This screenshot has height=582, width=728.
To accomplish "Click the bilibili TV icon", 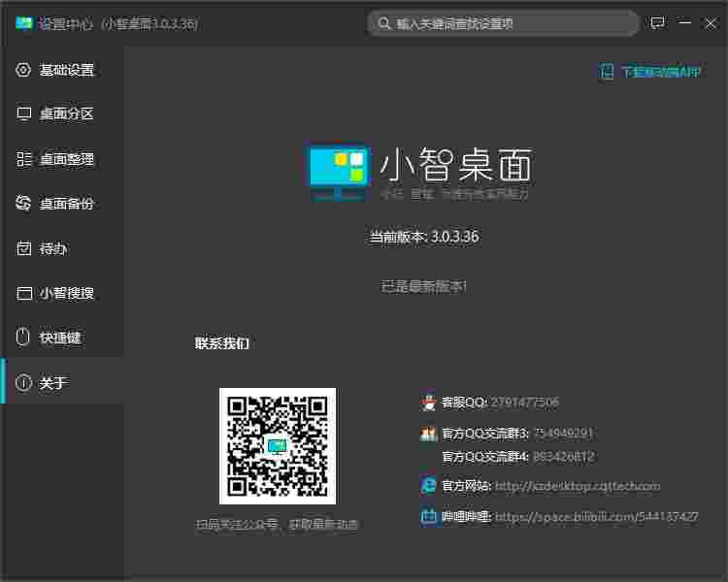I will point(428,516).
